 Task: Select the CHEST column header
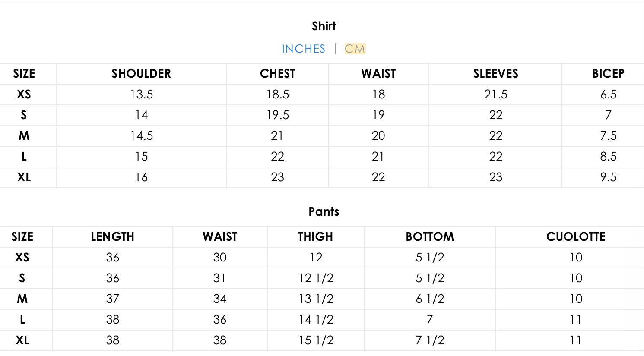[x=277, y=74]
